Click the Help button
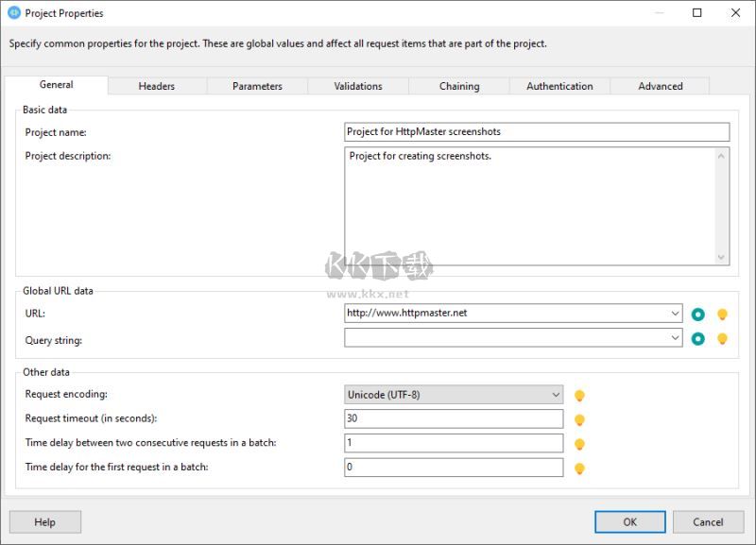Image resolution: width=756 pixels, height=545 pixels. (x=45, y=522)
